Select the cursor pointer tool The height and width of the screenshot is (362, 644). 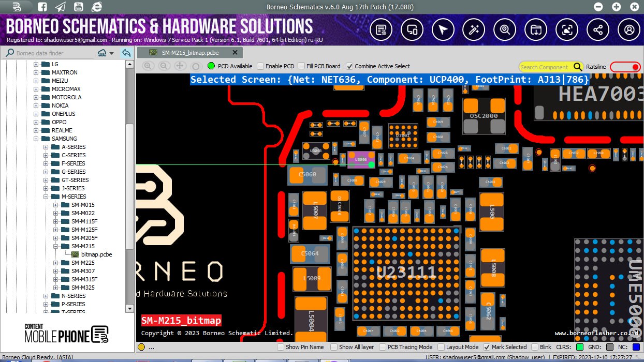click(443, 30)
